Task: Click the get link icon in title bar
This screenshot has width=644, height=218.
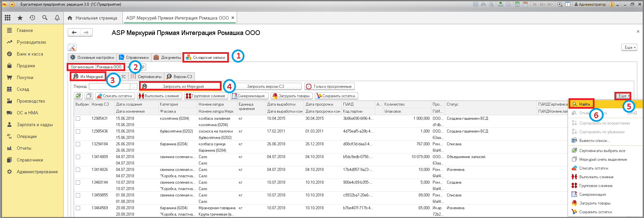Action: (501, 4)
